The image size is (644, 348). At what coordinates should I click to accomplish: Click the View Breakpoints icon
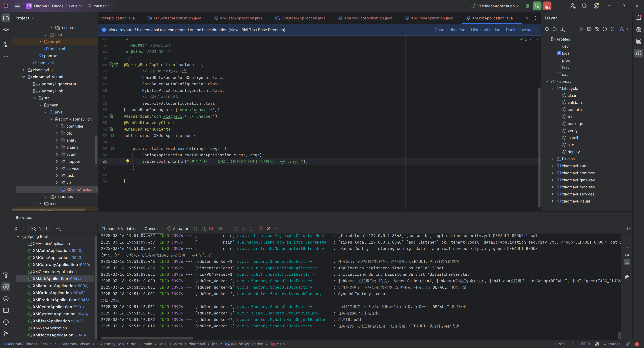click(261, 229)
